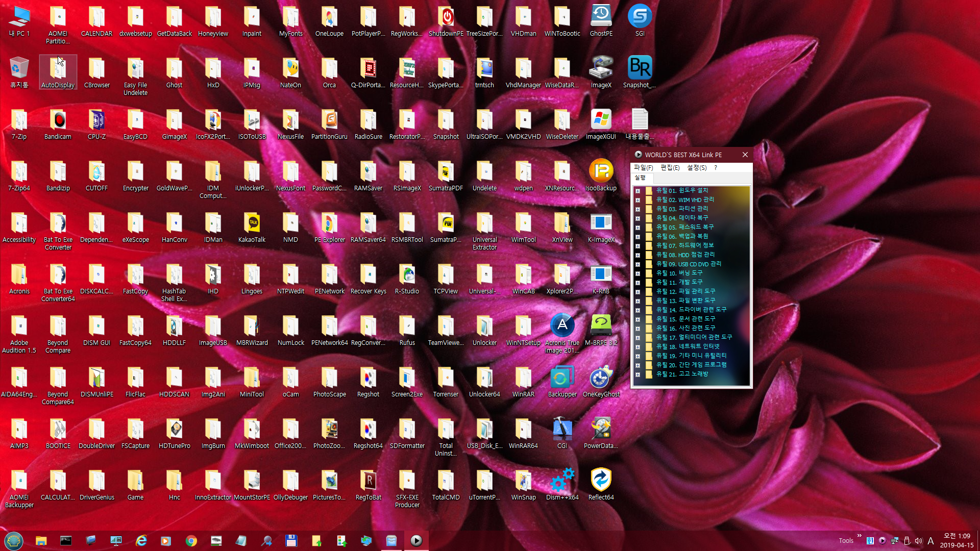This screenshot has height=551, width=980.
Task: Select 유틸 05. 패스워드 복구 tree row
Action: (x=685, y=227)
